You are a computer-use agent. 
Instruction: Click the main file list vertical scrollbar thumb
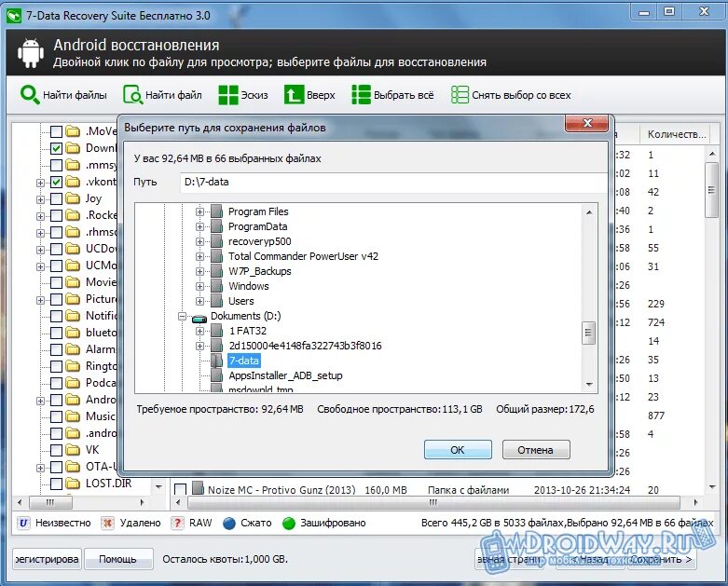click(x=711, y=190)
